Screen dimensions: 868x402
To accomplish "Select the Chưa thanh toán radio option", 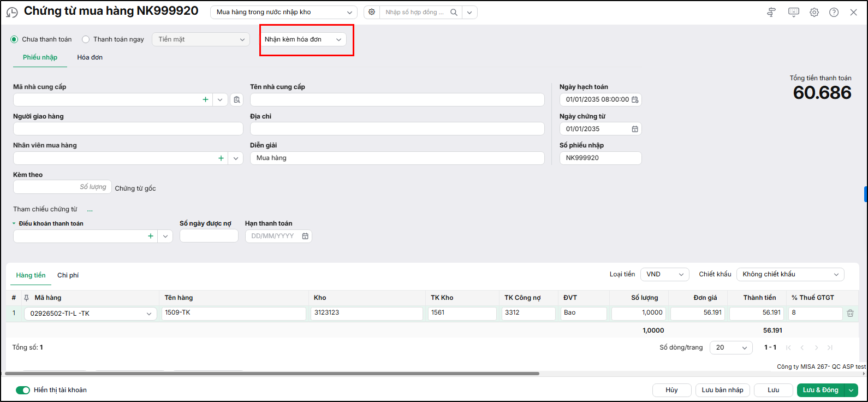I will pos(14,39).
